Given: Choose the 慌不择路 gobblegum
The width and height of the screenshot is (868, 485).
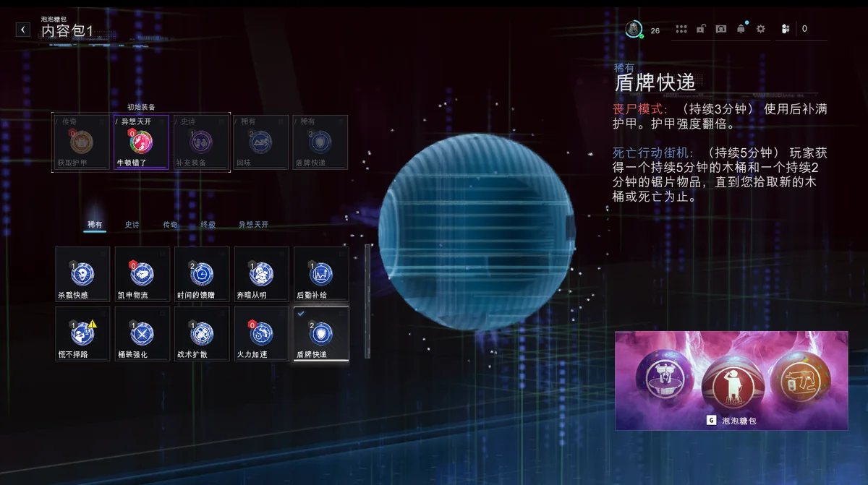Looking at the screenshot, I should pos(82,334).
